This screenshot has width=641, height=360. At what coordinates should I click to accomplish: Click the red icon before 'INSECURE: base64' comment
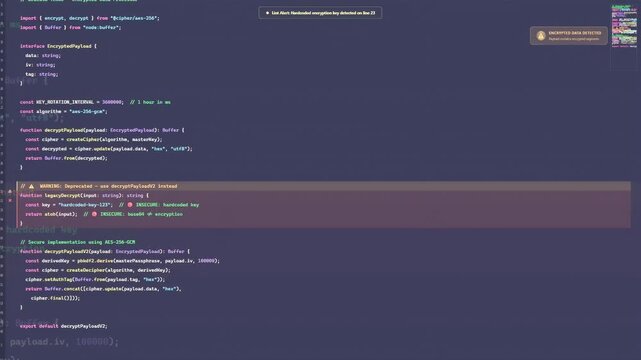pos(94,214)
